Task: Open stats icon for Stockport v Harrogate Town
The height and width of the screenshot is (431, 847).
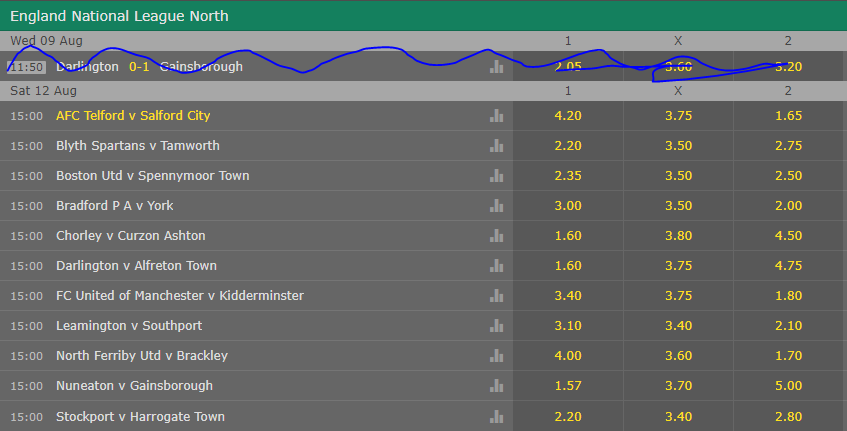Action: point(496,416)
